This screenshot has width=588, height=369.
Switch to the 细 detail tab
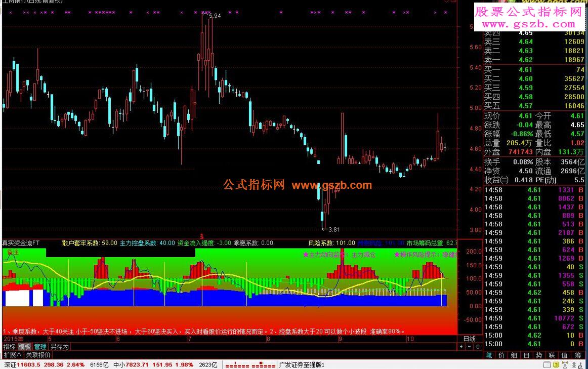click(x=514, y=355)
